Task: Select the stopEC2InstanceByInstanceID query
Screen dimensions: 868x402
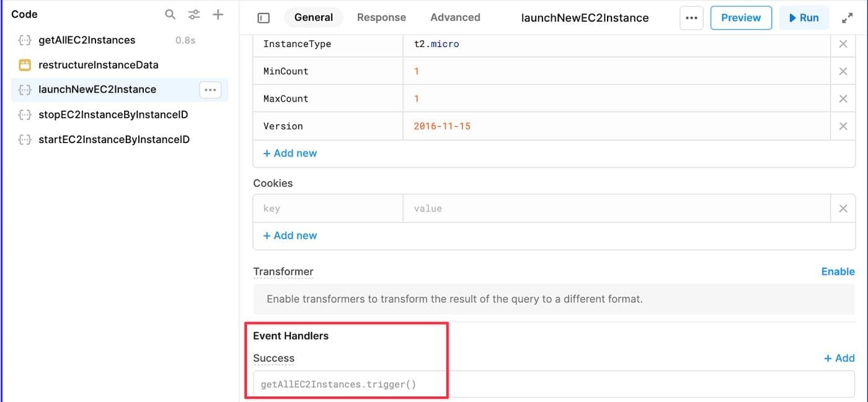Action: pyautogui.click(x=113, y=115)
